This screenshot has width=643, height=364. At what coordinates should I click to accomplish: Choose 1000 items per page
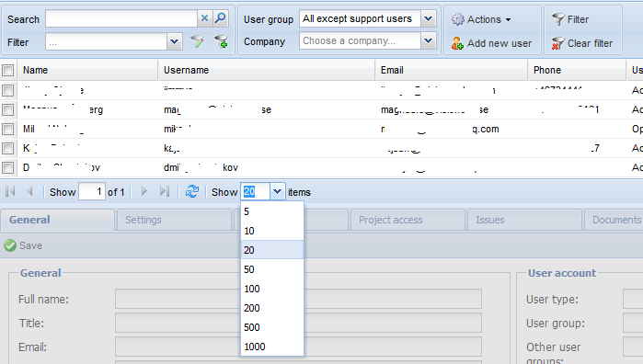(272, 347)
